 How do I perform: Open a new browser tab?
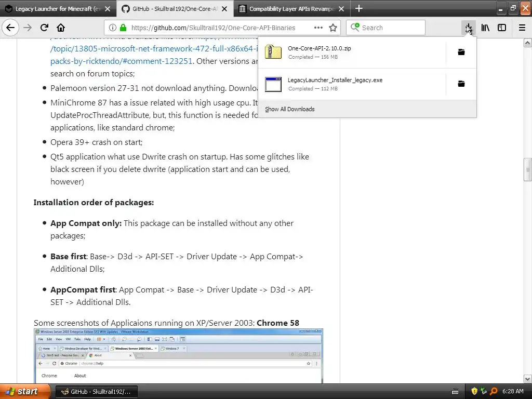(359, 8)
